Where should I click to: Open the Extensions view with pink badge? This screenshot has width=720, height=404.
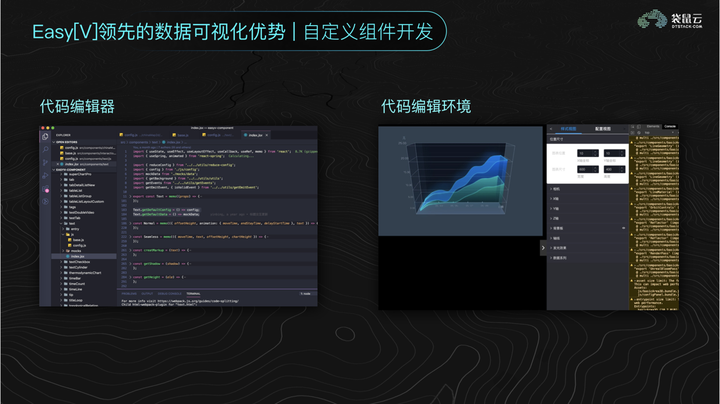(x=45, y=189)
